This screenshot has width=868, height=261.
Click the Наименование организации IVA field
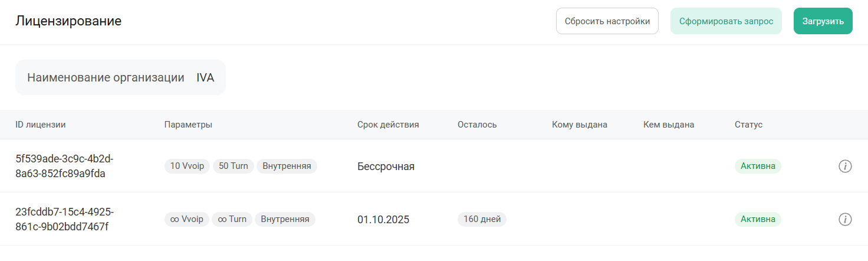pyautogui.click(x=120, y=77)
